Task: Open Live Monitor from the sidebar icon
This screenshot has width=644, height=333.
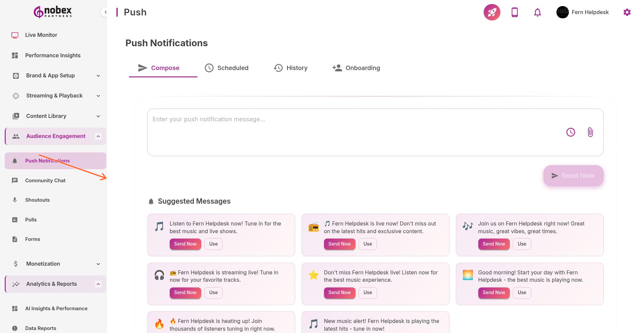Action: (15, 35)
